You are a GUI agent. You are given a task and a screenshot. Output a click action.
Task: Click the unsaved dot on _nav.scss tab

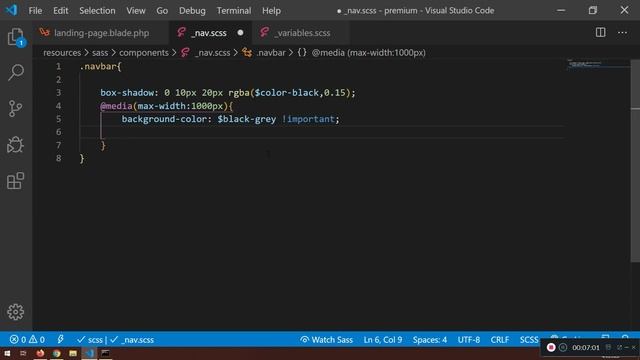(x=240, y=33)
